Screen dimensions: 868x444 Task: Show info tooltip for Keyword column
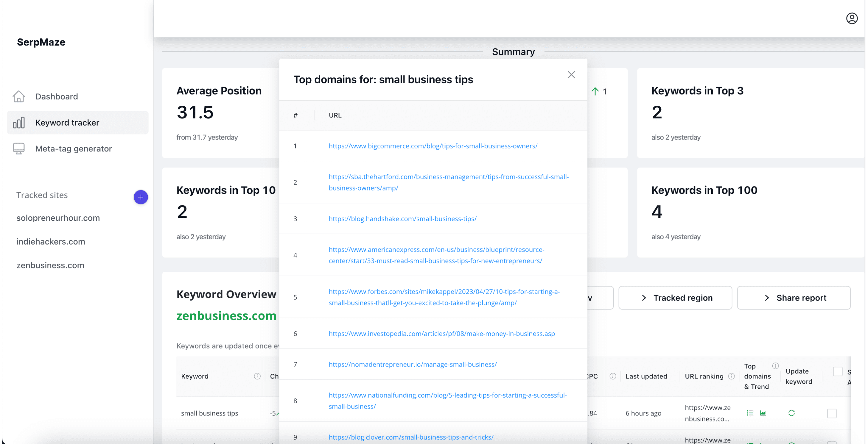(x=257, y=376)
